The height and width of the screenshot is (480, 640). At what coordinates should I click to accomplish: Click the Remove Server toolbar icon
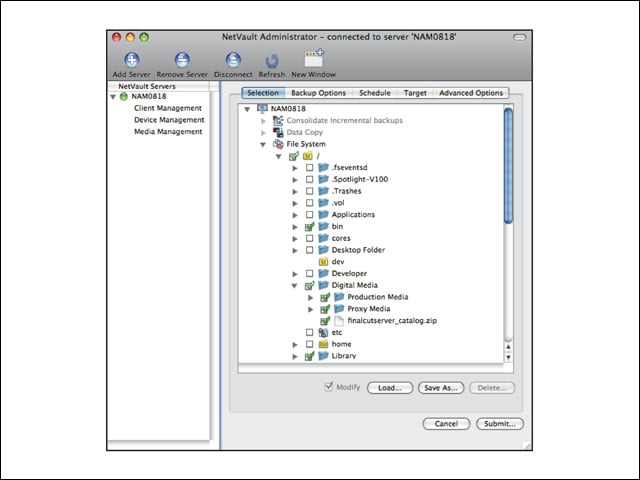pyautogui.click(x=182, y=60)
